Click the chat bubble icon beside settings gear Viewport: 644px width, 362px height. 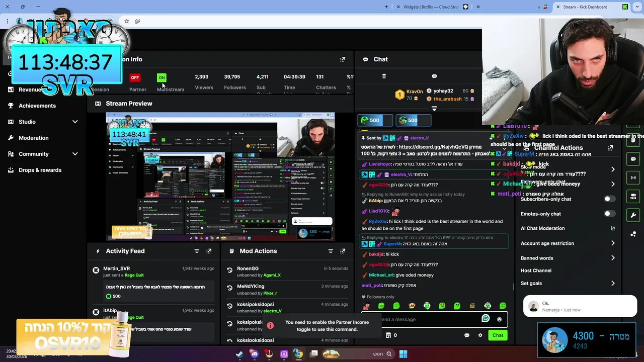(x=467, y=335)
